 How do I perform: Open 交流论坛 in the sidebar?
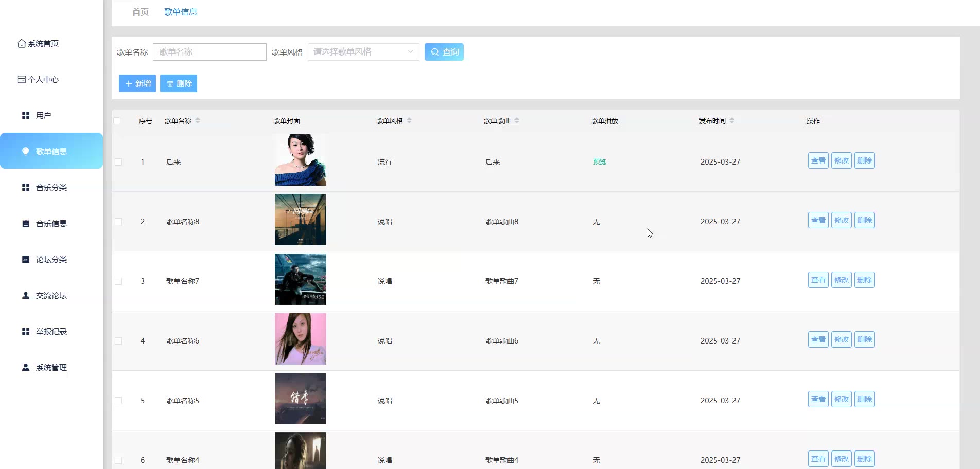click(51, 296)
